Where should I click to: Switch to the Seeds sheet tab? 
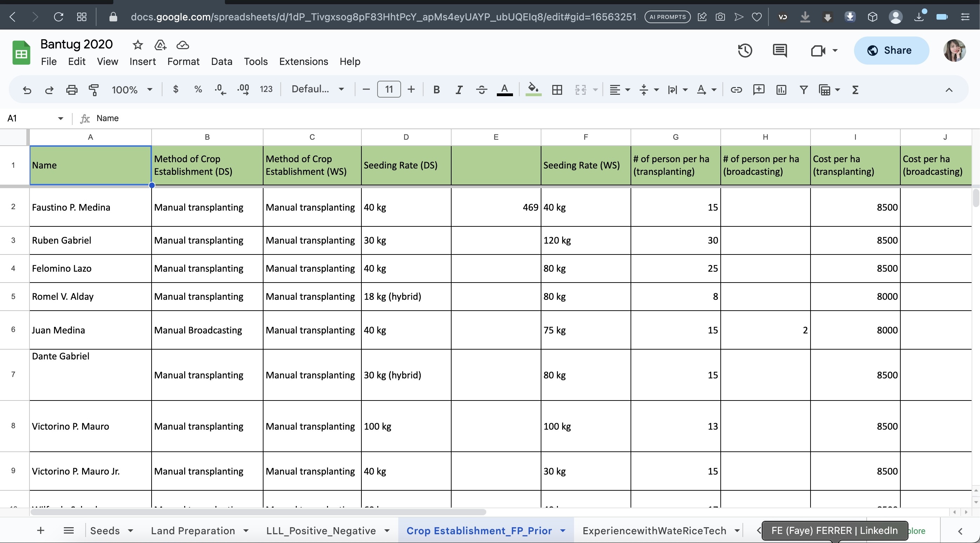[x=105, y=530]
